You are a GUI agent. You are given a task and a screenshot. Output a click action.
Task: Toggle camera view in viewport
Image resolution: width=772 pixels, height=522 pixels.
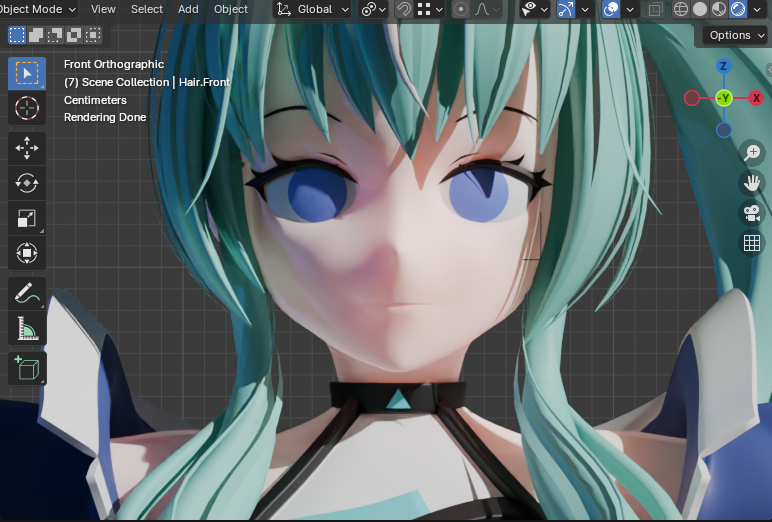(x=751, y=212)
